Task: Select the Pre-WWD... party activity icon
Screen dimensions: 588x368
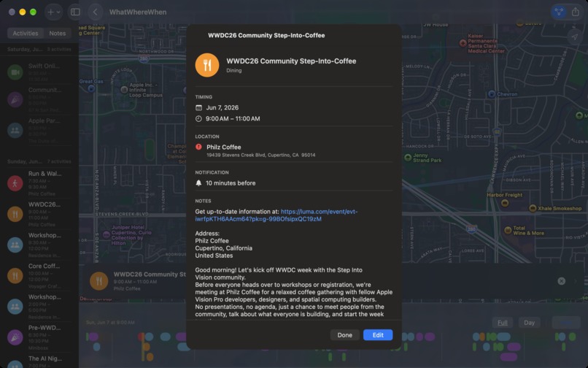Action: pyautogui.click(x=15, y=337)
